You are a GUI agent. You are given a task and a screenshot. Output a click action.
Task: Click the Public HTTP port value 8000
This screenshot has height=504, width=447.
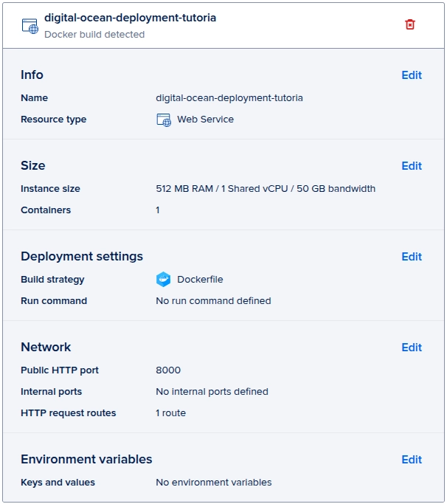click(x=168, y=370)
